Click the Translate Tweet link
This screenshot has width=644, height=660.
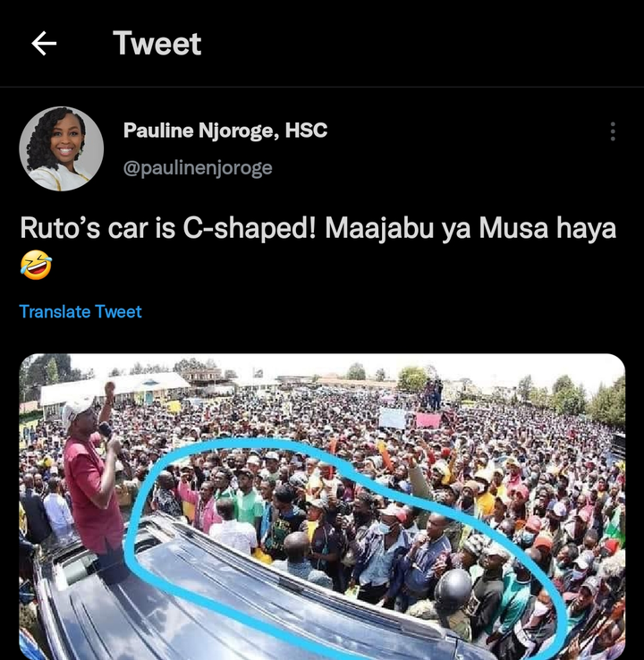tap(80, 311)
